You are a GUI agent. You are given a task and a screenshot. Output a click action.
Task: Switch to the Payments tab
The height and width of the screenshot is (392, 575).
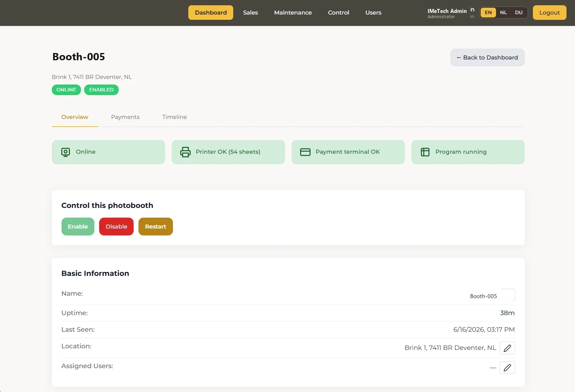click(126, 117)
